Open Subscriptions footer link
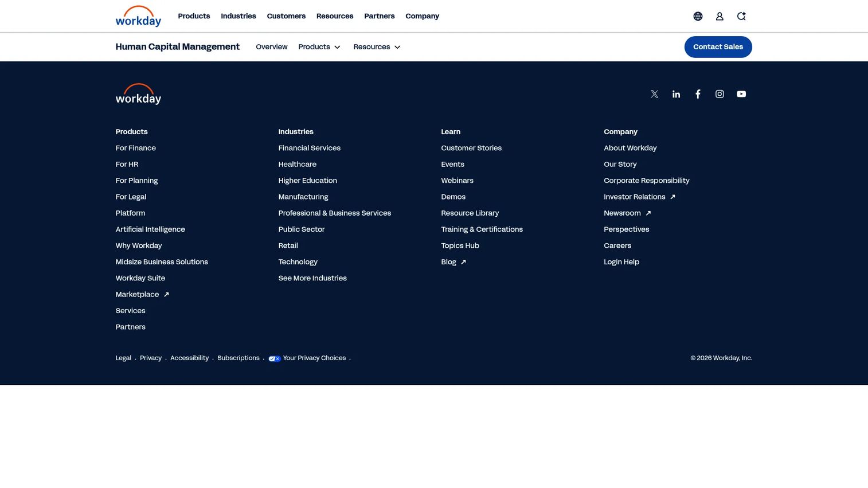Screen dimensions: 868x488 click(238, 358)
